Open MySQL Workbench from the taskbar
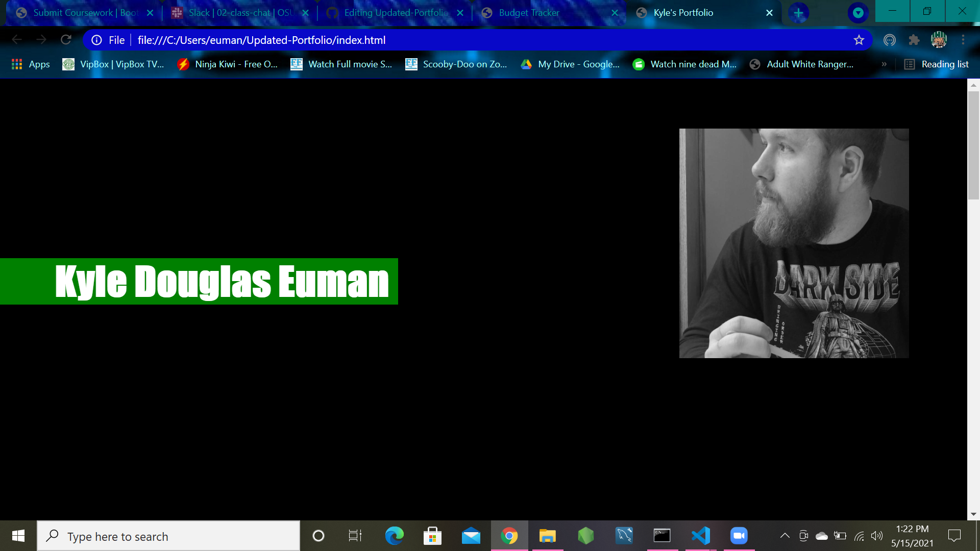The height and width of the screenshot is (551, 980). 624,536
